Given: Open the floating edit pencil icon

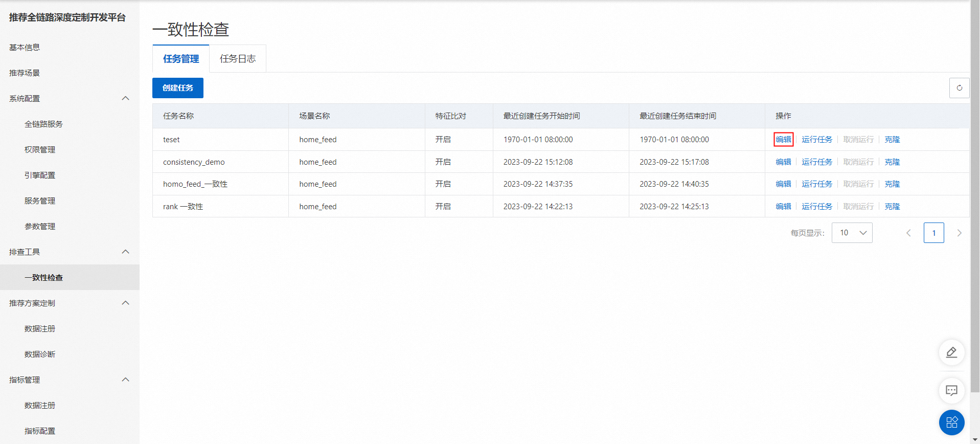Looking at the screenshot, I should [951, 352].
